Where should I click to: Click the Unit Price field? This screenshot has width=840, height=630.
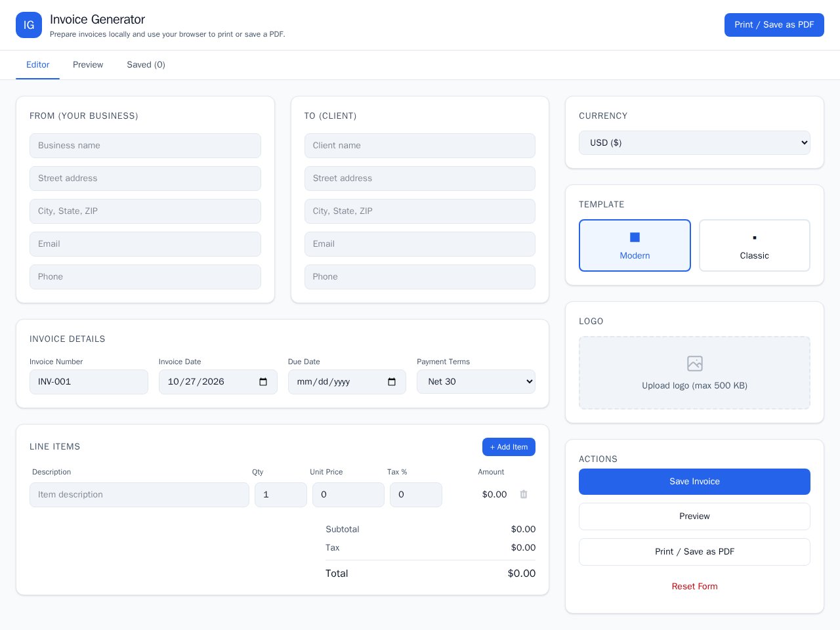[x=348, y=495]
